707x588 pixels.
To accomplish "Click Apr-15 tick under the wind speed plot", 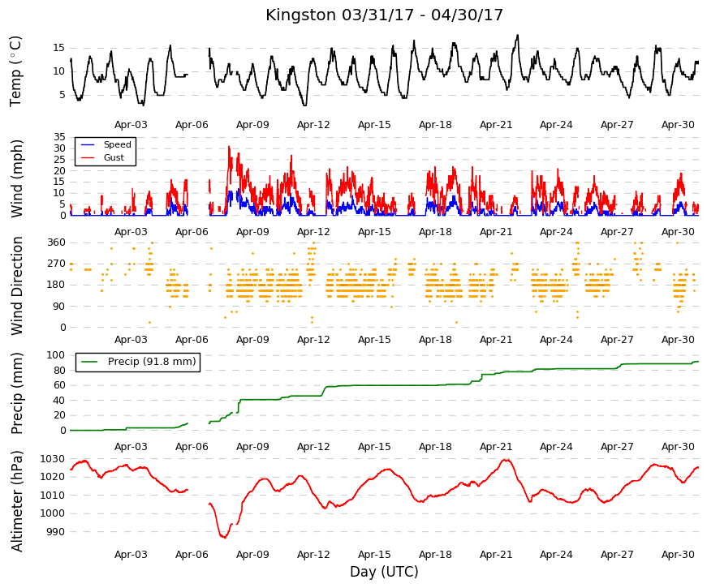I will 374,232.
